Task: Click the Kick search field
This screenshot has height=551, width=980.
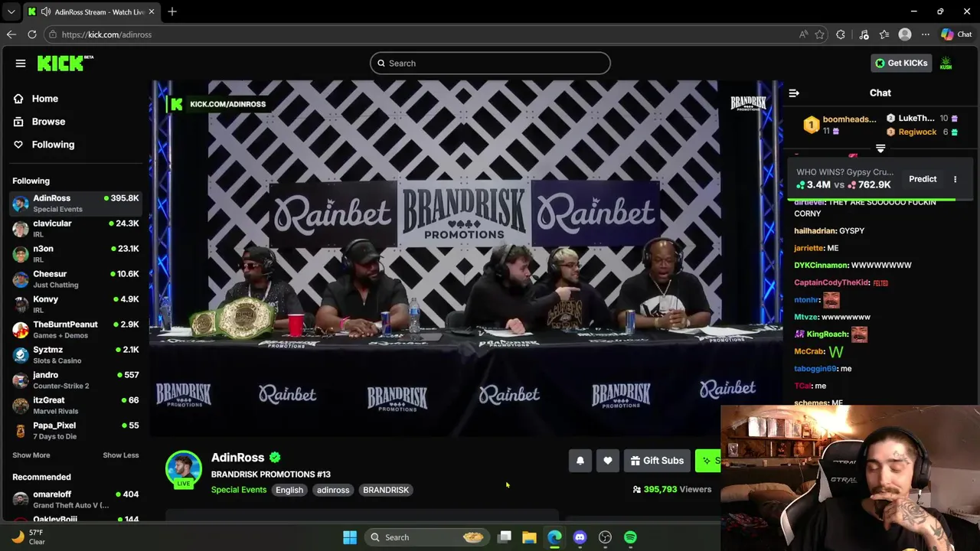Action: [x=490, y=64]
